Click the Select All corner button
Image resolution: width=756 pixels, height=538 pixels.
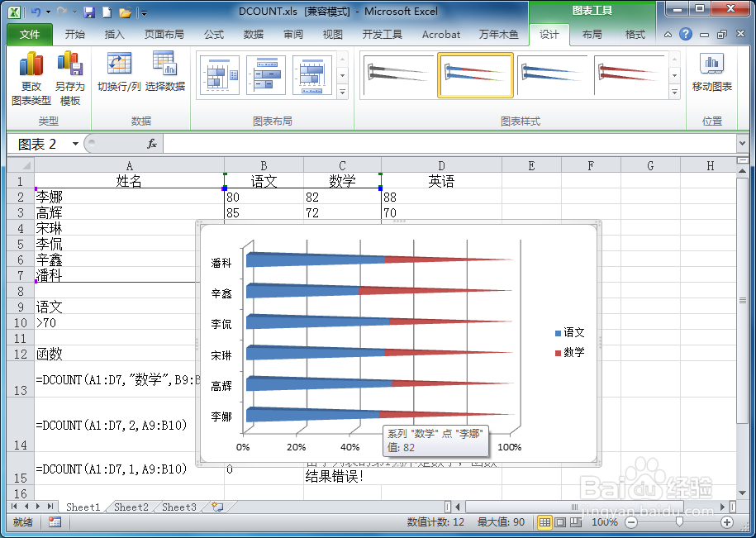pyautogui.click(x=21, y=165)
